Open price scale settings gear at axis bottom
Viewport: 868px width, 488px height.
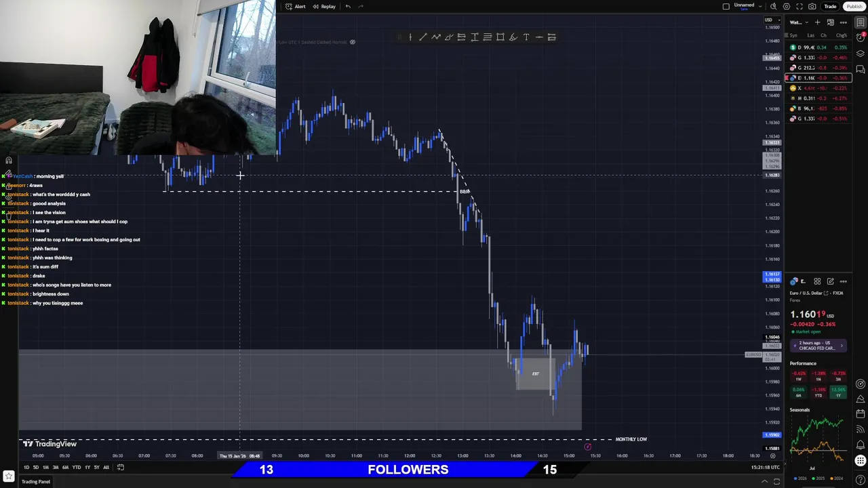click(772, 456)
